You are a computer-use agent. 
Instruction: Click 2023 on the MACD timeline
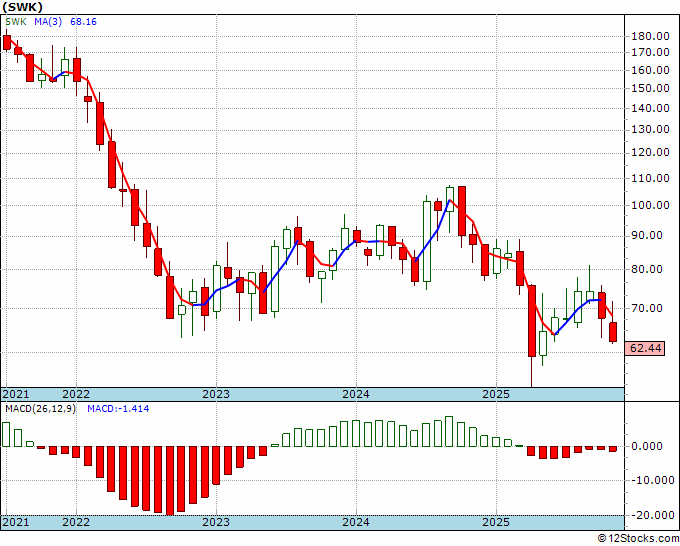[216, 522]
